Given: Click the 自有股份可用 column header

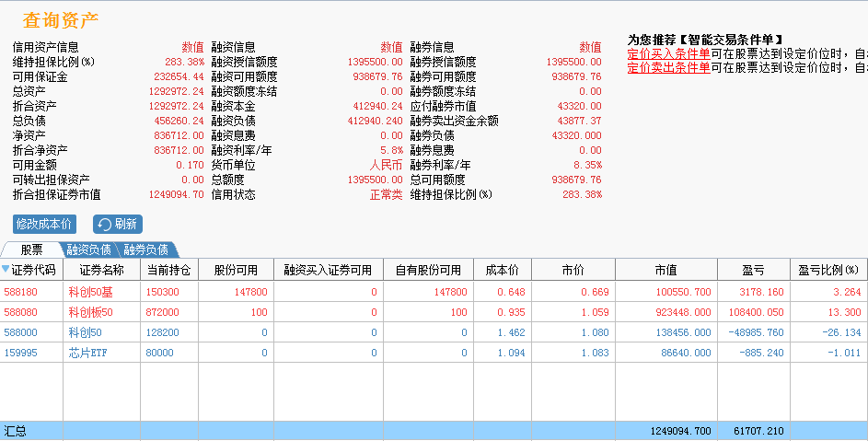Looking at the screenshot, I should coord(428,270).
